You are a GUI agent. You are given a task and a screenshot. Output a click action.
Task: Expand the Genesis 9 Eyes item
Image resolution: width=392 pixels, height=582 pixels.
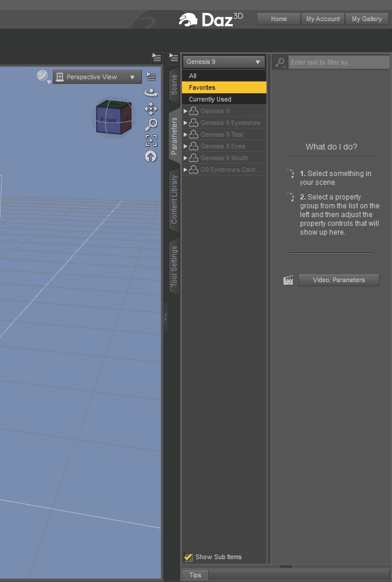pyautogui.click(x=185, y=146)
